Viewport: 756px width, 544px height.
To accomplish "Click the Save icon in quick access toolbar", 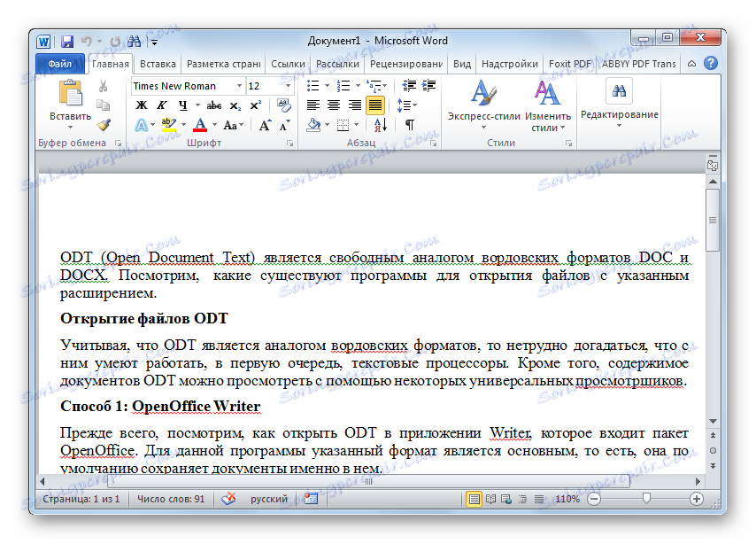I will 67,42.
